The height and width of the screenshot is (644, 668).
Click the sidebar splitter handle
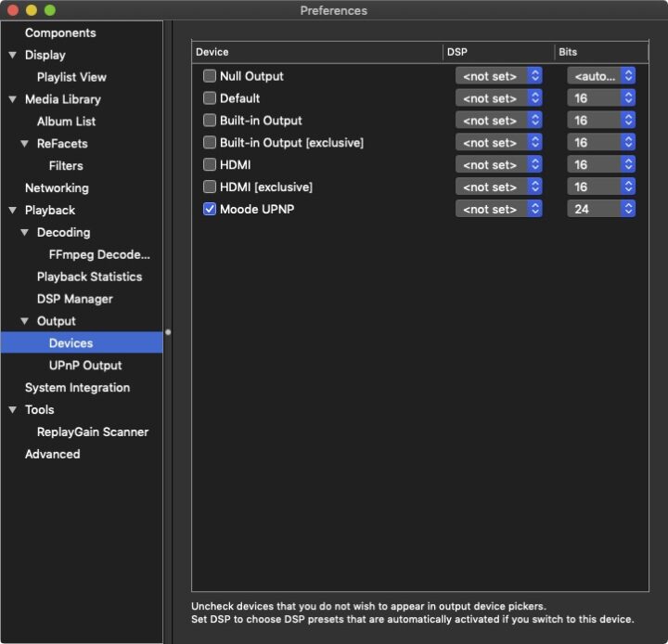pos(167,331)
